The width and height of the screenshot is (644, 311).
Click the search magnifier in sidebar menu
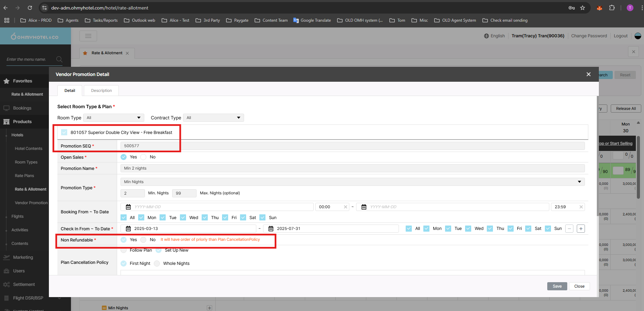(59, 59)
